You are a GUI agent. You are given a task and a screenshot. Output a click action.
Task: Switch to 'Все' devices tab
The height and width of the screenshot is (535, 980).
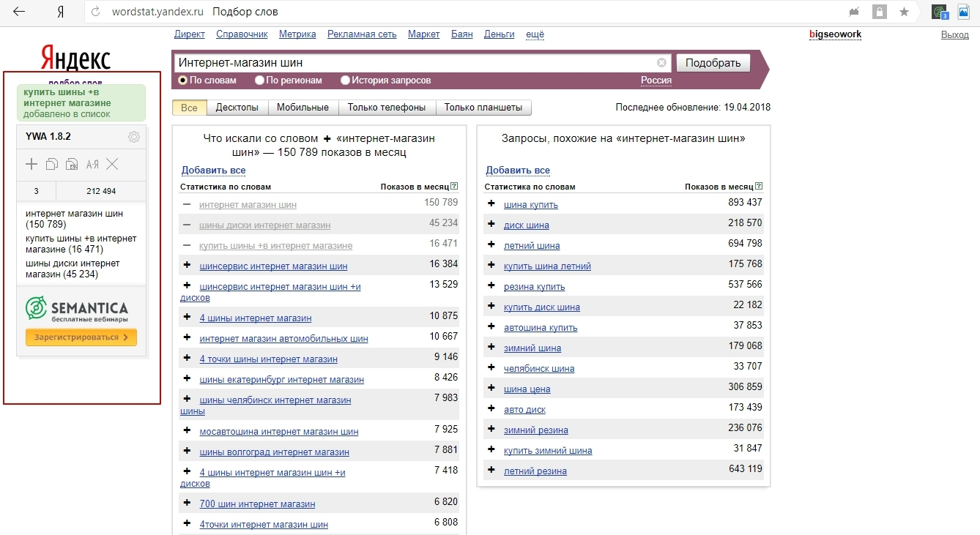[189, 108]
